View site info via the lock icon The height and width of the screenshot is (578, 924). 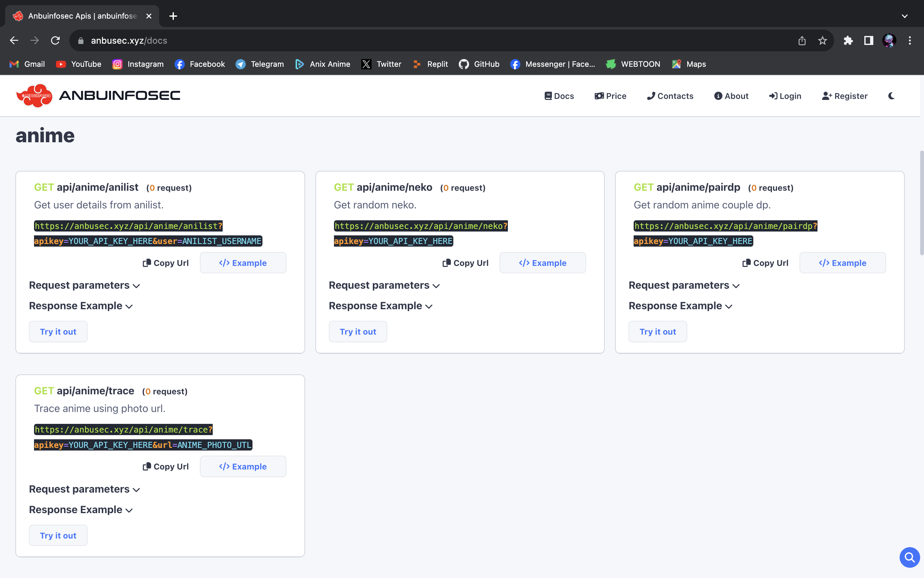[x=81, y=40]
